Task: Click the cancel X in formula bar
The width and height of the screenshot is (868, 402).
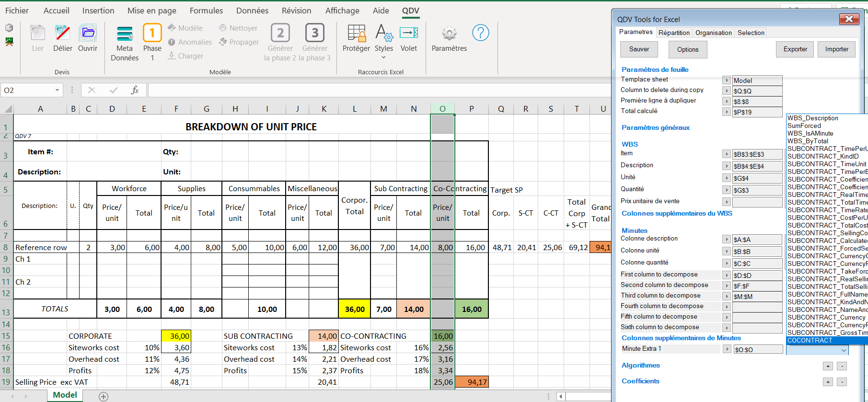Action: click(x=92, y=90)
